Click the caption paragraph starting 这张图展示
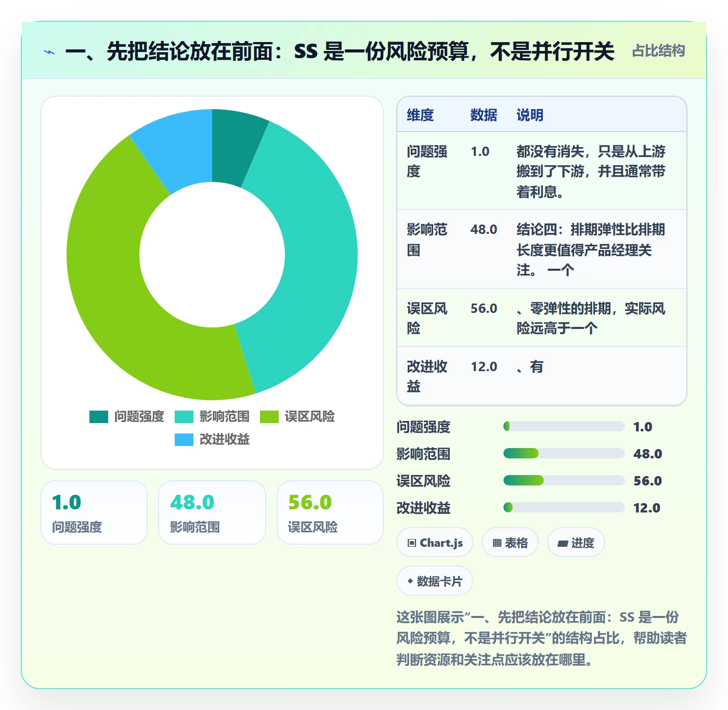728x710 pixels. click(x=541, y=638)
